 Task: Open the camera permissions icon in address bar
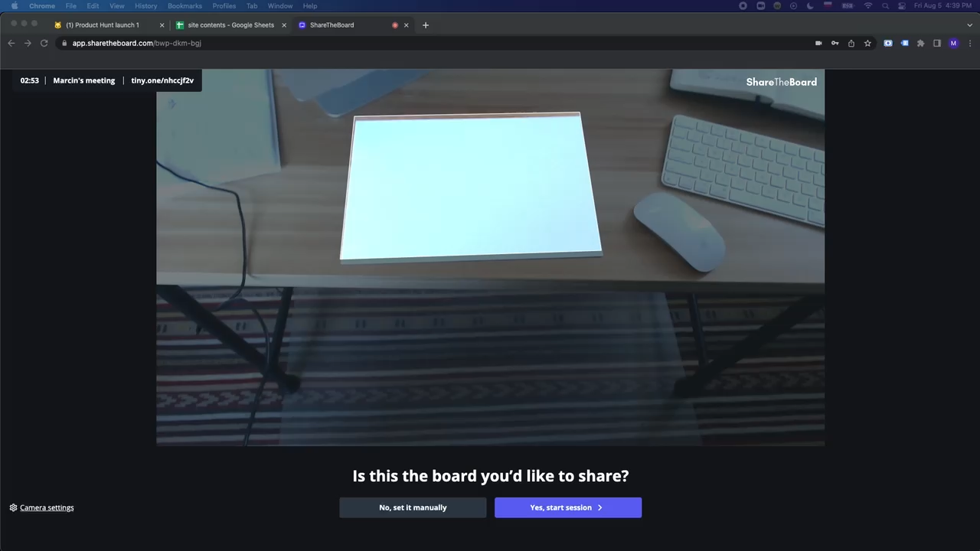[818, 43]
